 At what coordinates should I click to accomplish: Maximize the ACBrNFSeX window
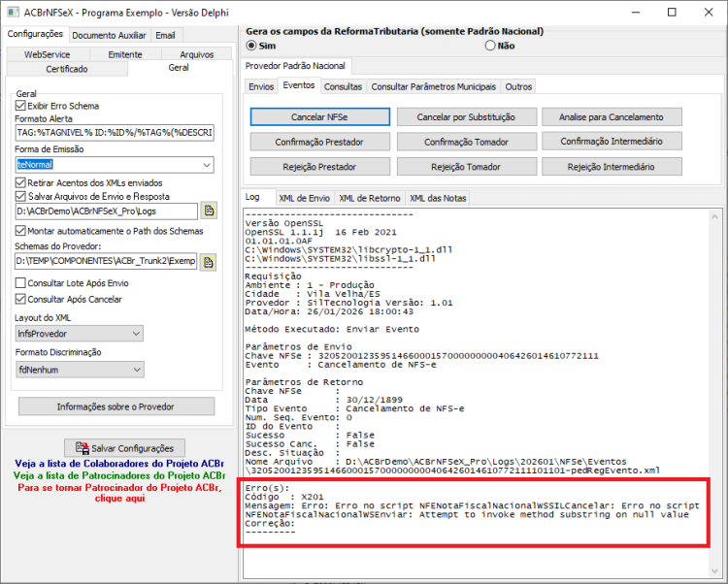point(672,13)
